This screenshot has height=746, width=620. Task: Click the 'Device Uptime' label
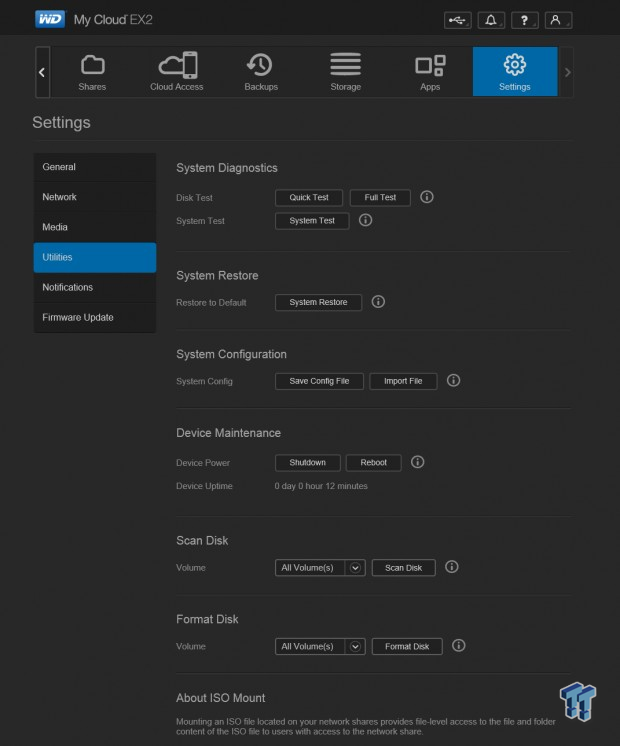tap(204, 486)
